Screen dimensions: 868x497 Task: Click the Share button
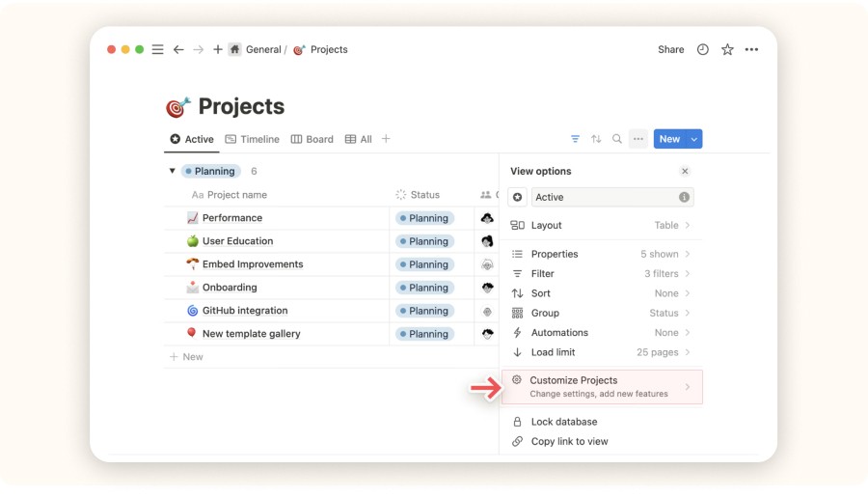[671, 49]
